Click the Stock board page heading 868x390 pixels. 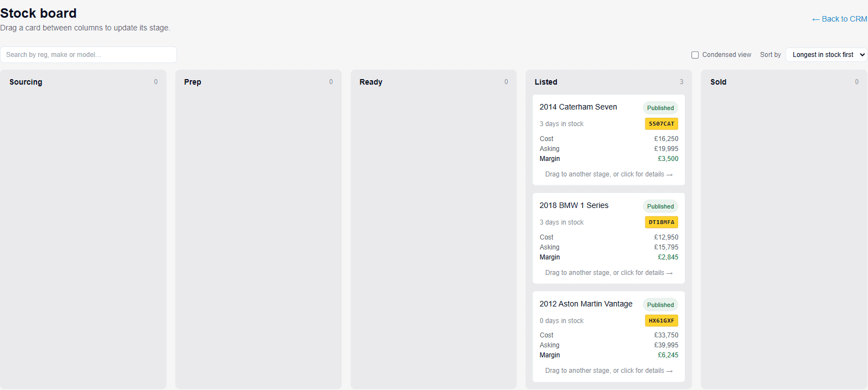pos(38,13)
